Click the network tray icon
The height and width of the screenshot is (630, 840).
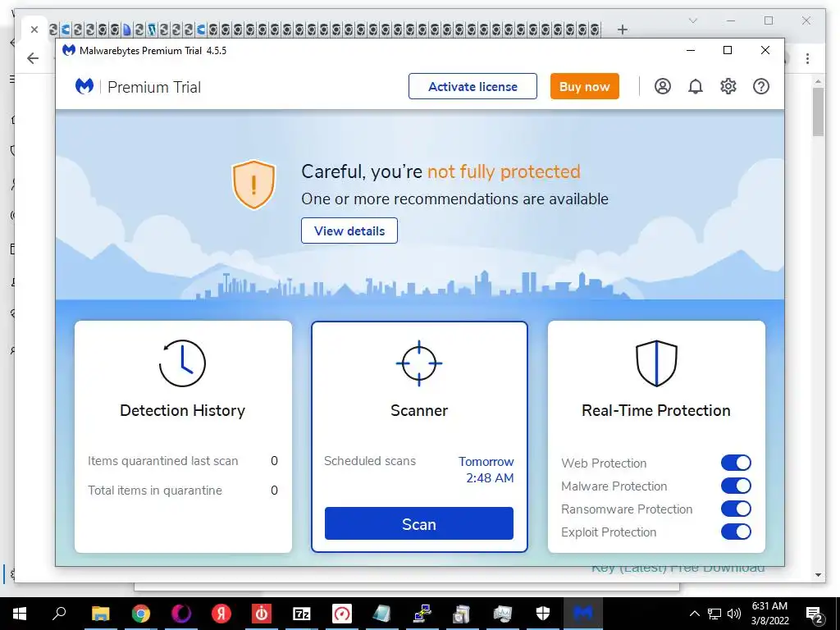coord(714,614)
